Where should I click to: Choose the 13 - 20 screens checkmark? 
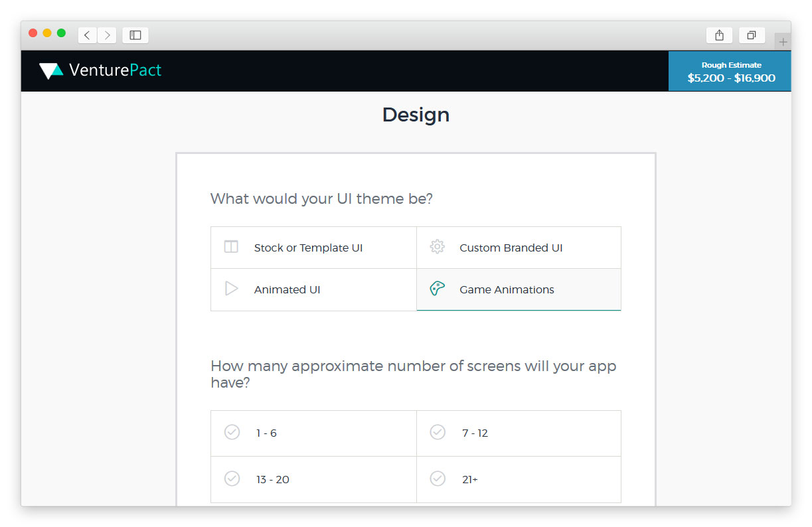click(x=232, y=479)
